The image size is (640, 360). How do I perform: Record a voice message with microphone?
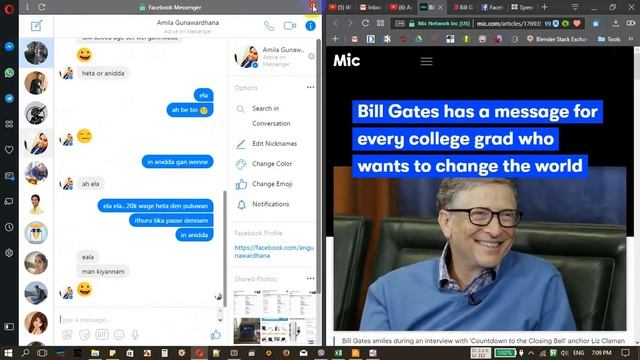tap(135, 335)
